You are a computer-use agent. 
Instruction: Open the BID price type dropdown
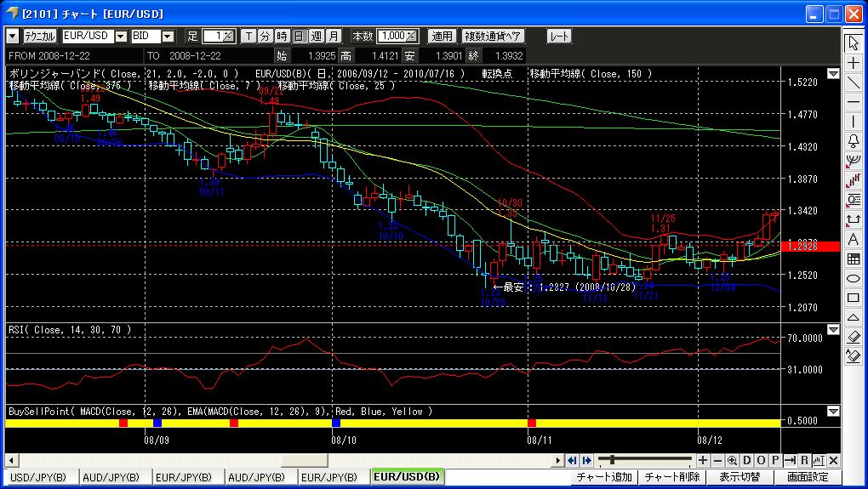(x=168, y=37)
